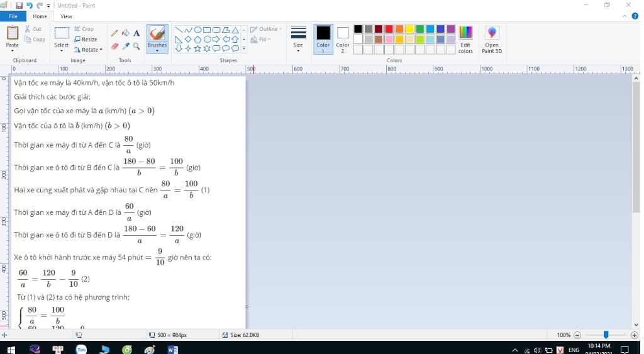This screenshot has width=644, height=354.
Task: Click the Help question mark icon
Action: click(635, 16)
